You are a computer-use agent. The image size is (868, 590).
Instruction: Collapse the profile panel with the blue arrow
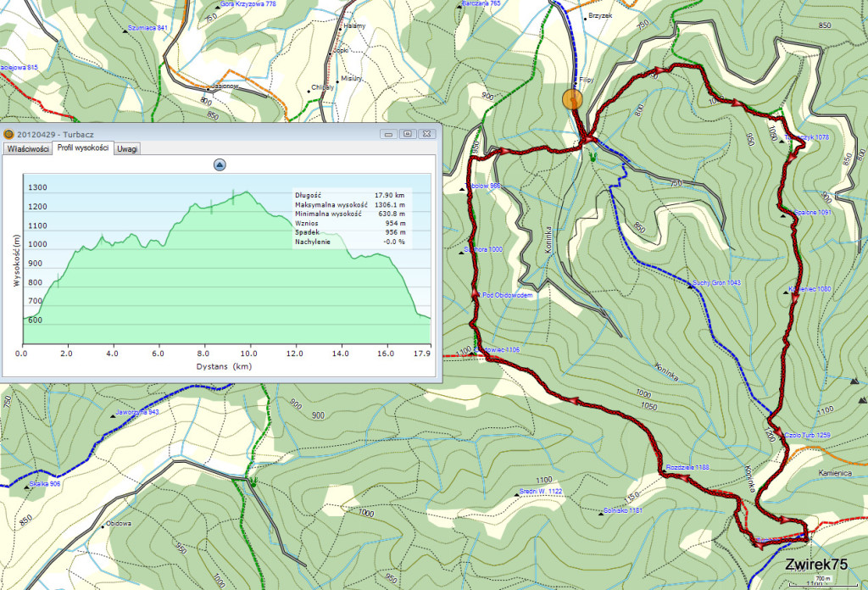[x=220, y=165]
